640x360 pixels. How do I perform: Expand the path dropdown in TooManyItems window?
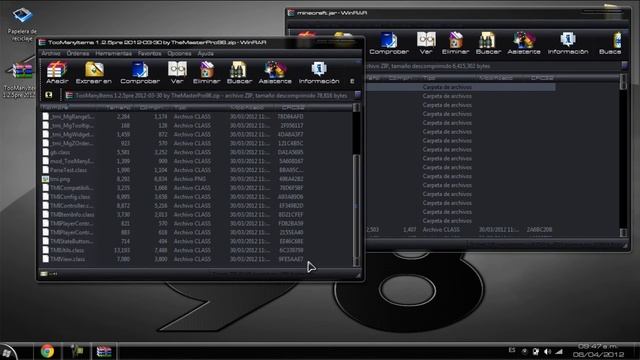pos(358,95)
